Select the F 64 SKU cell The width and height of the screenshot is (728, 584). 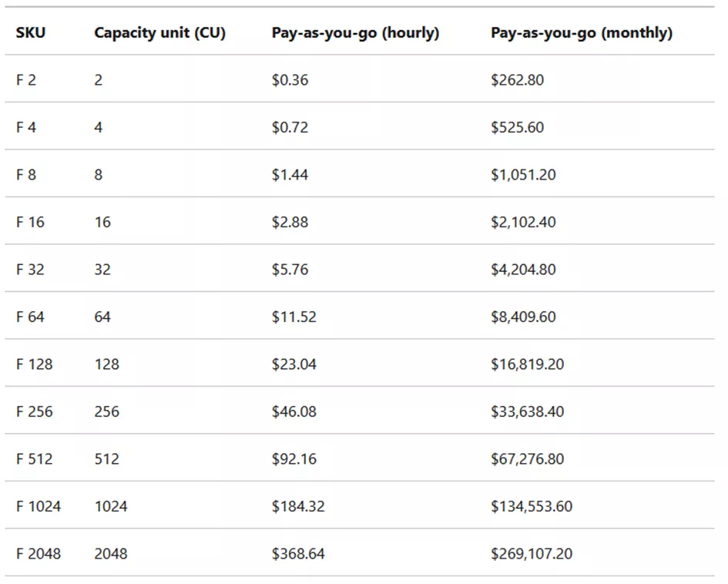30,317
